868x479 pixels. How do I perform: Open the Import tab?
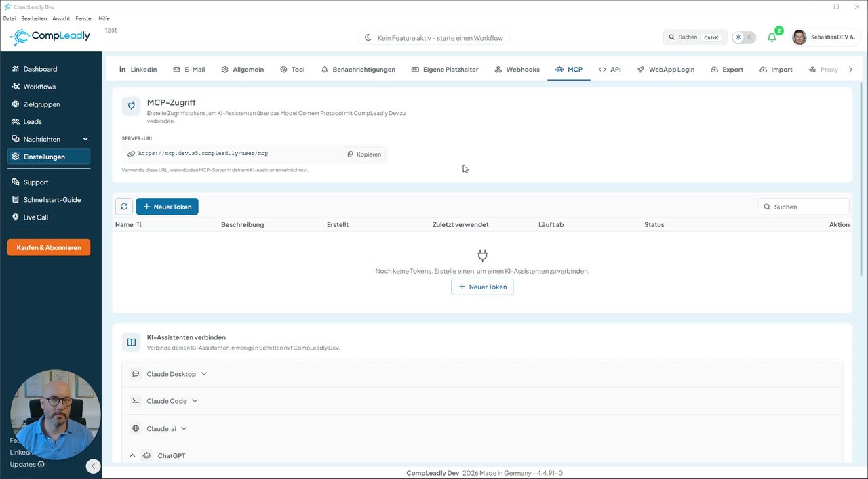[x=776, y=69]
